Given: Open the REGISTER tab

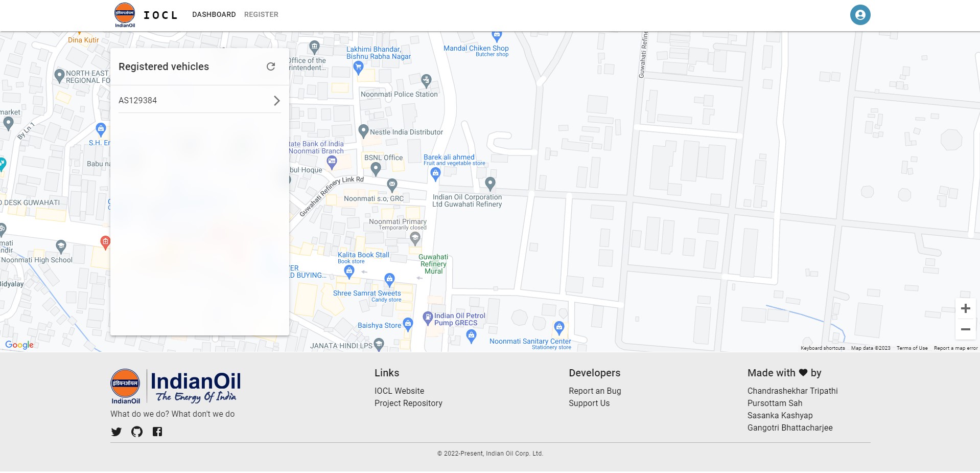Looking at the screenshot, I should [x=261, y=15].
